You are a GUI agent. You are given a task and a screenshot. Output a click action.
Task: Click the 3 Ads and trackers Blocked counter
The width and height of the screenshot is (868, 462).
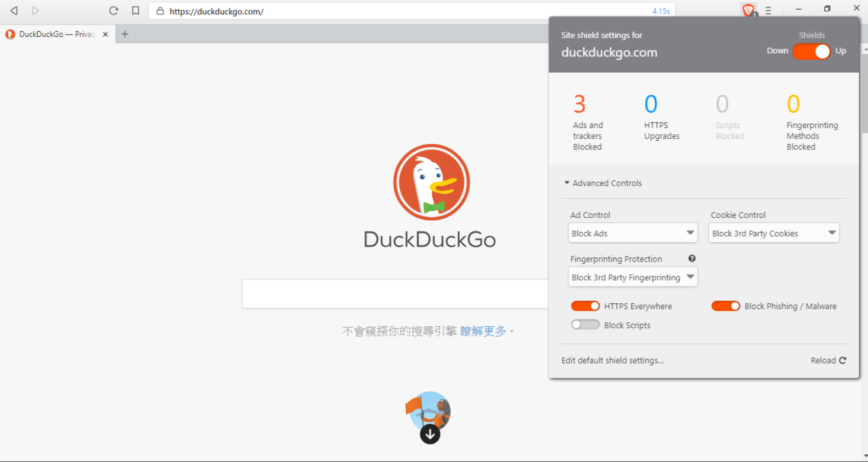[x=587, y=122]
